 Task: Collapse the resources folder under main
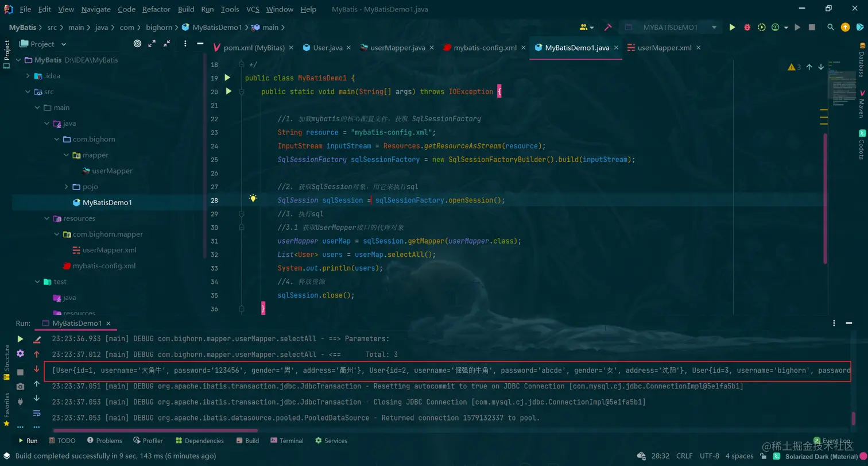[47, 218]
